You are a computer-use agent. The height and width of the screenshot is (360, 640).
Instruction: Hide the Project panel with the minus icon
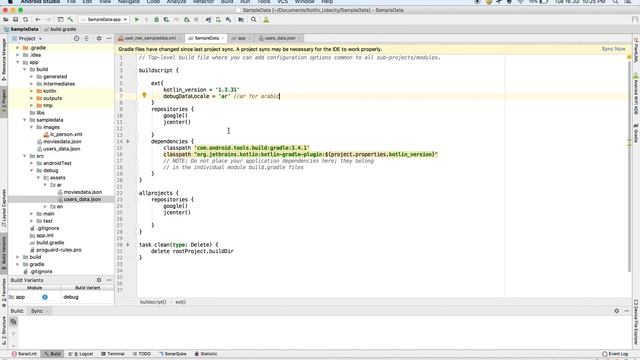(x=109, y=38)
